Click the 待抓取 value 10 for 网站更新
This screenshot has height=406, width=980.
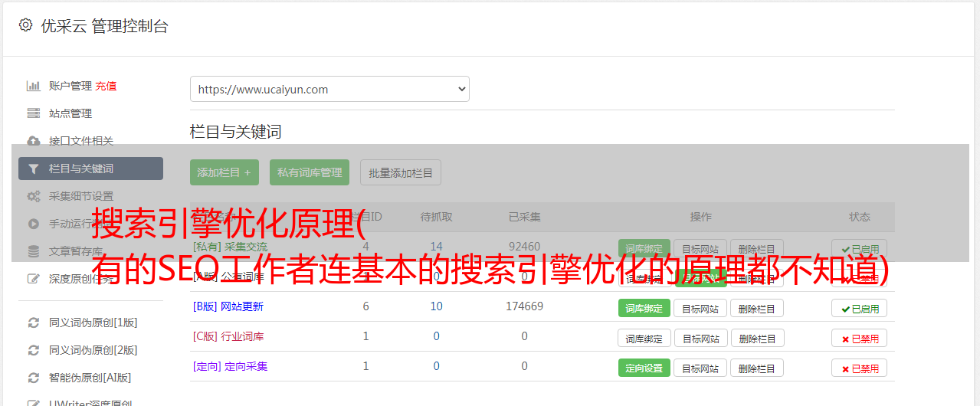(436, 306)
